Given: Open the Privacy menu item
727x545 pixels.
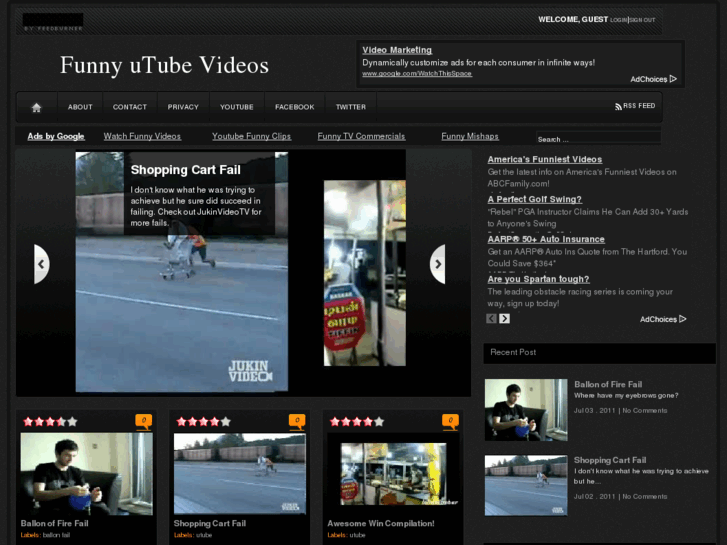Looking at the screenshot, I should [x=183, y=107].
